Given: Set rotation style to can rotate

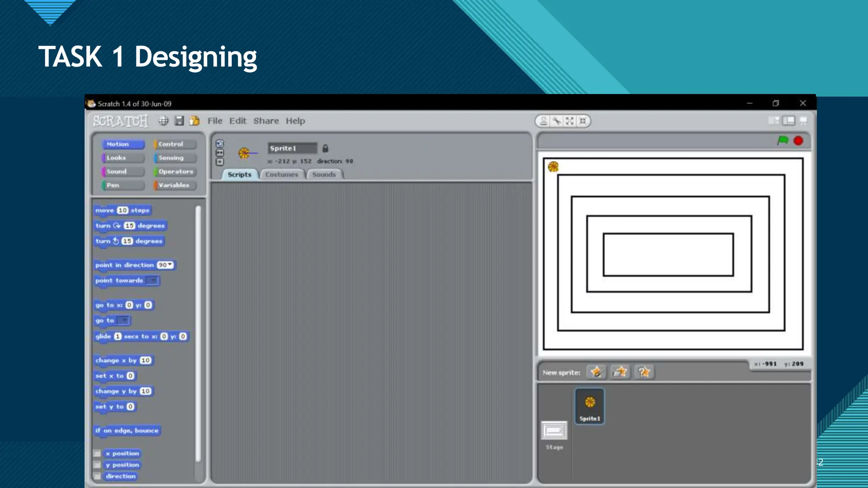Looking at the screenshot, I should 220,144.
